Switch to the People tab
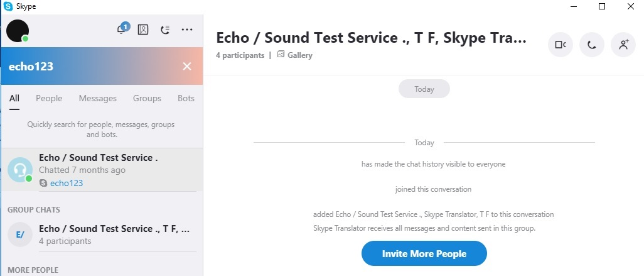The image size is (644, 276). click(49, 98)
